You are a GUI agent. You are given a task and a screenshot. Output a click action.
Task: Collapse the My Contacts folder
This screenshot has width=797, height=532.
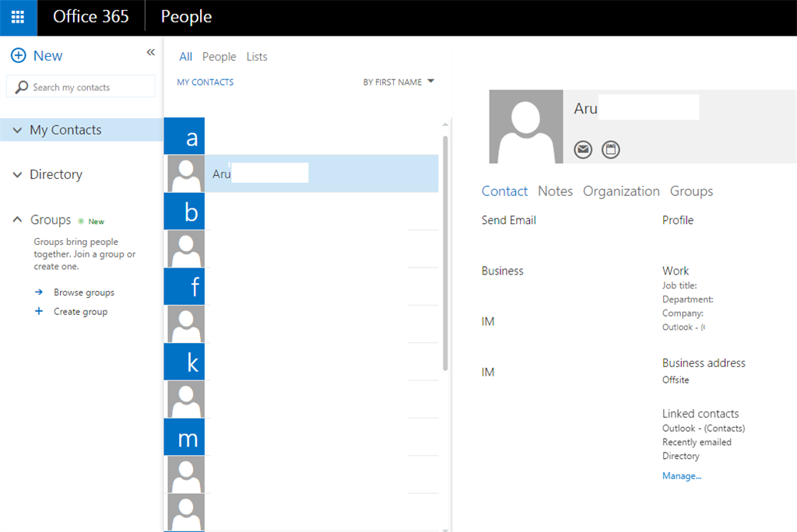tap(17, 131)
